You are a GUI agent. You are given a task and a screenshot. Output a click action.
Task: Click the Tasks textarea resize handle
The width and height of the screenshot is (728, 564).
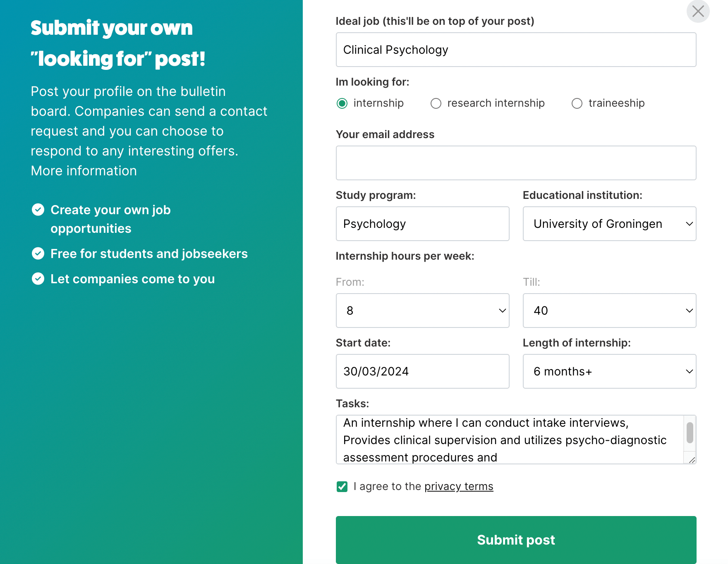point(692,460)
